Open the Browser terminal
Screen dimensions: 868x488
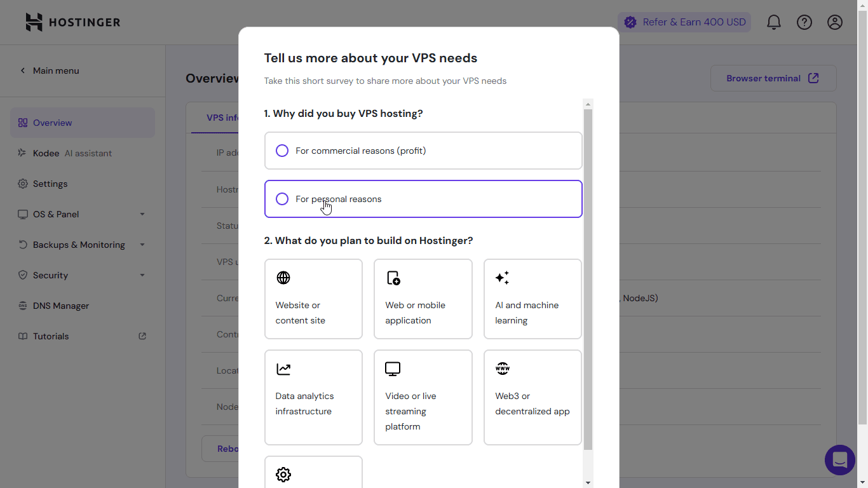pos(773,78)
